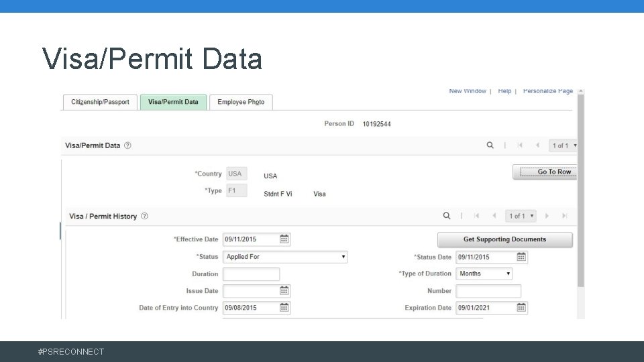Open the Issue Date calendar picker

click(x=284, y=291)
